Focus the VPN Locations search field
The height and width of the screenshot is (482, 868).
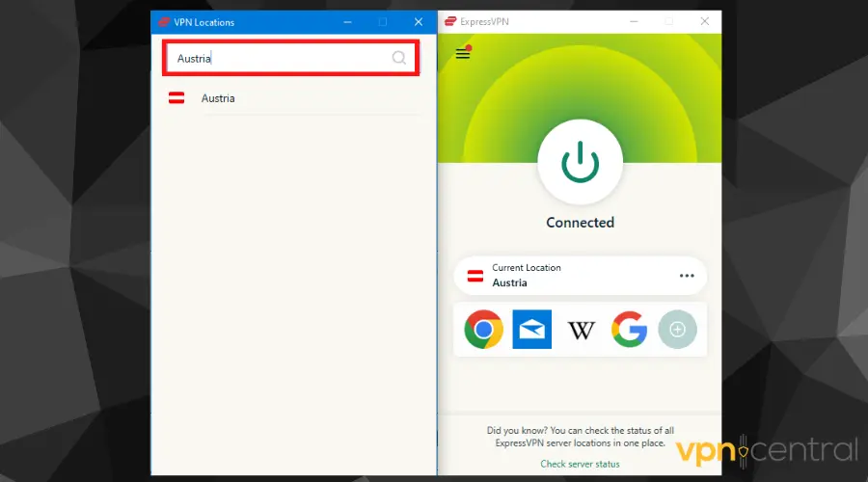pos(290,58)
